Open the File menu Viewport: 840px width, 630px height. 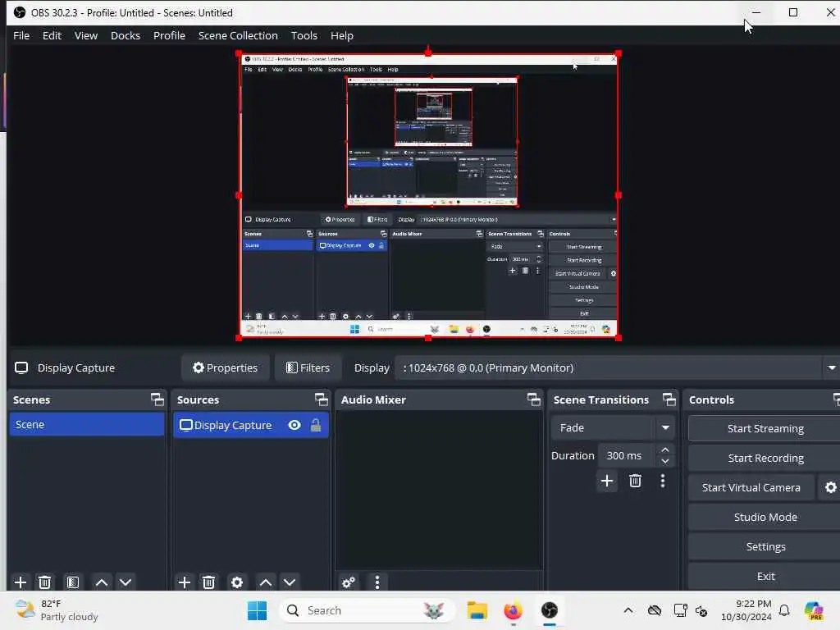point(21,35)
